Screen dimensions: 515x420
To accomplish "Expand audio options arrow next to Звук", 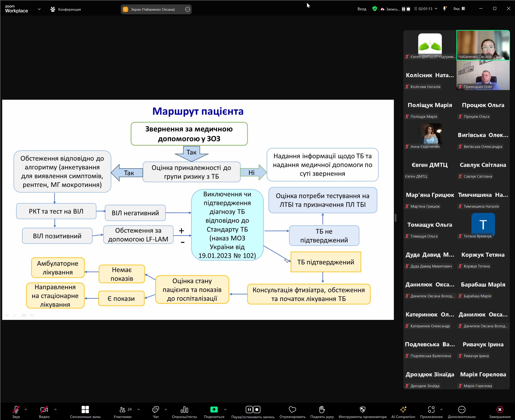I will (26, 409).
